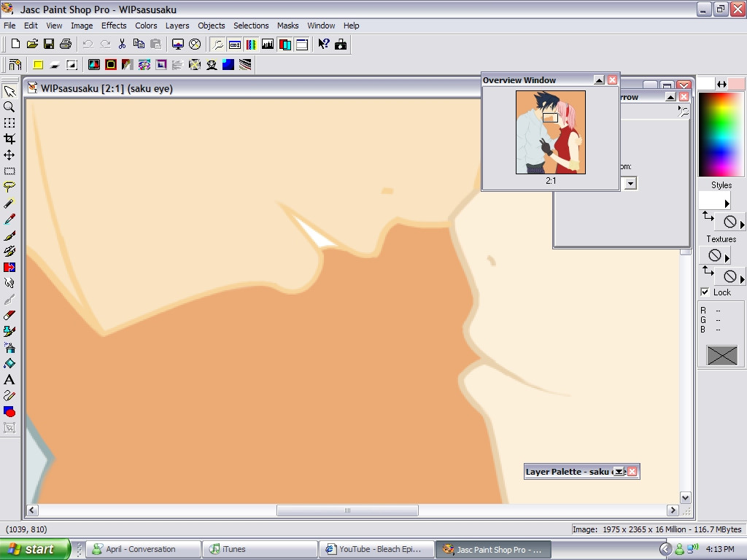Image resolution: width=747 pixels, height=560 pixels.
Task: Open the foreground Textures flyout
Action: (x=727, y=258)
